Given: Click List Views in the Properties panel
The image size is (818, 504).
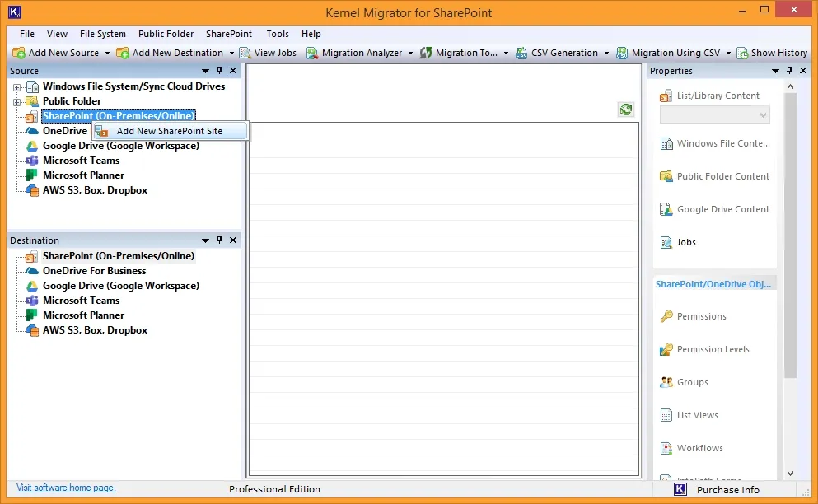Looking at the screenshot, I should [689, 415].
